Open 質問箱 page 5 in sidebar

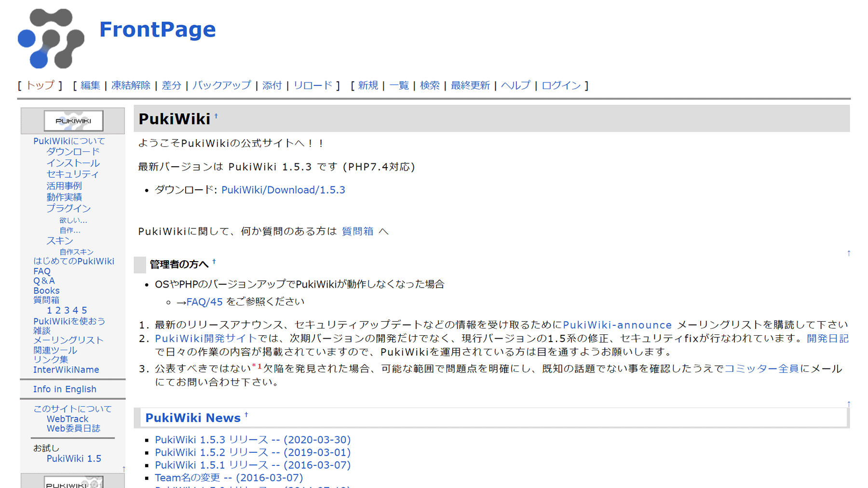(84, 310)
